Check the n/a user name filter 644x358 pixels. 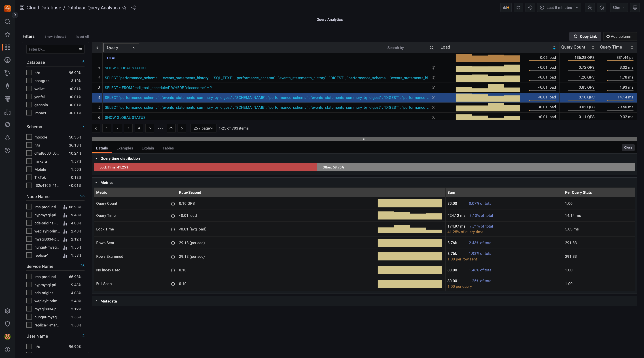coord(29,346)
